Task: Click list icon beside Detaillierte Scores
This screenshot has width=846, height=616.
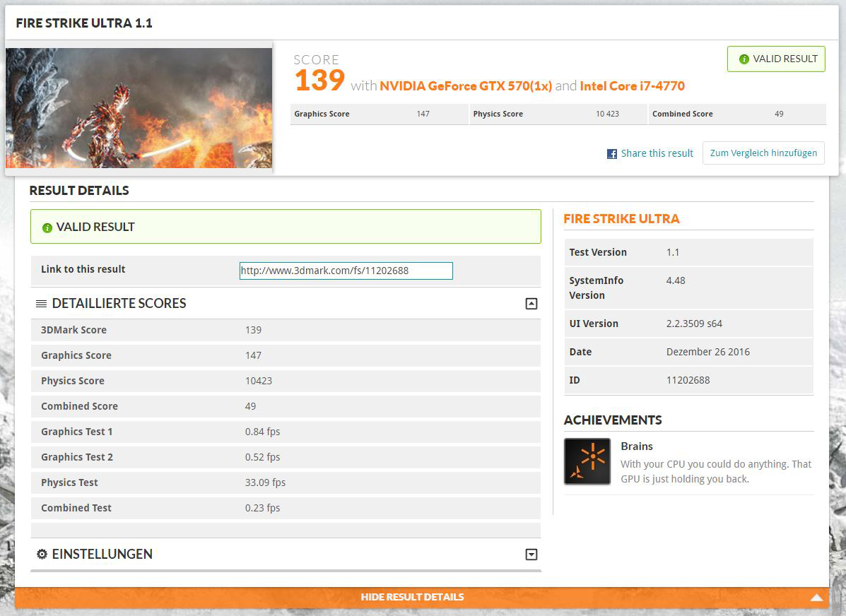Action: tap(41, 304)
